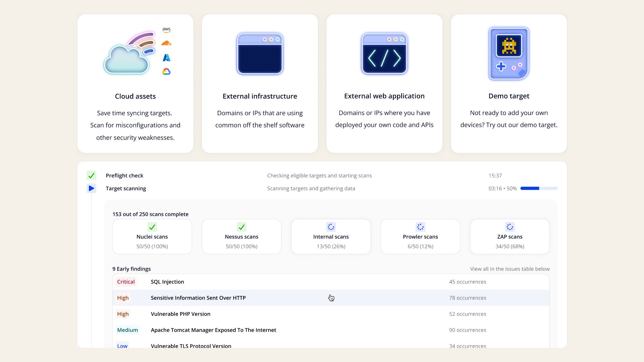Image resolution: width=644 pixels, height=362 pixels.
Task: Expand the 9 Early findings section
Action: pos(132,269)
